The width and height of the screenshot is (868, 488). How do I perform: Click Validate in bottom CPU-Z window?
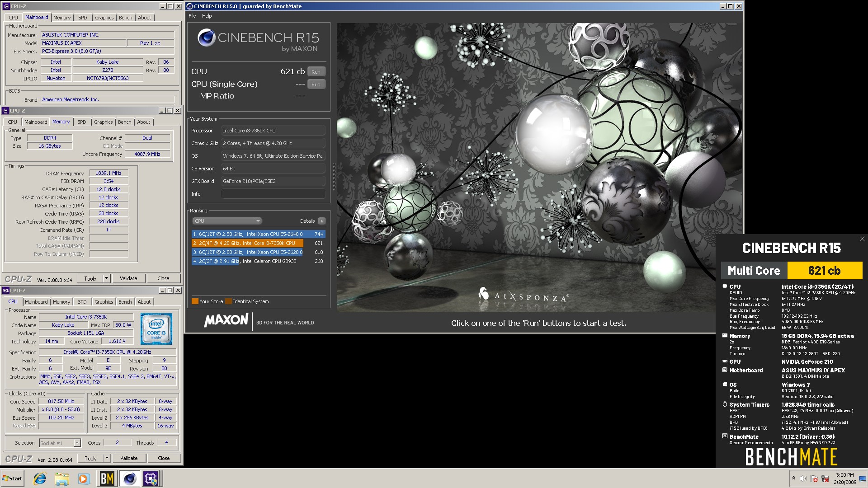pos(129,459)
